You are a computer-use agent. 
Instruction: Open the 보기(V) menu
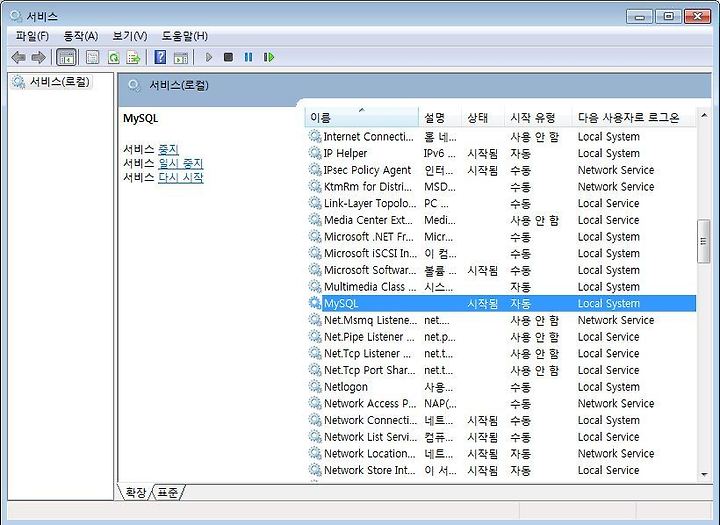coord(130,36)
